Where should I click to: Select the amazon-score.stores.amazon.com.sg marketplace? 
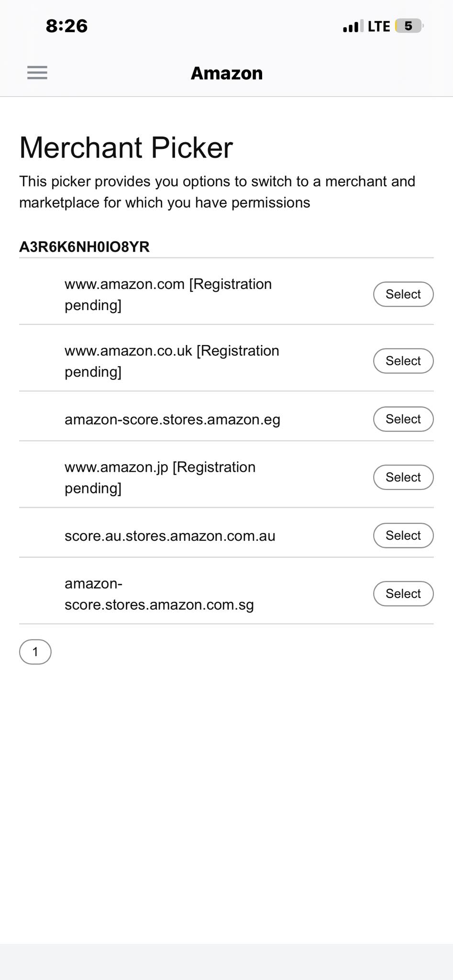click(403, 594)
